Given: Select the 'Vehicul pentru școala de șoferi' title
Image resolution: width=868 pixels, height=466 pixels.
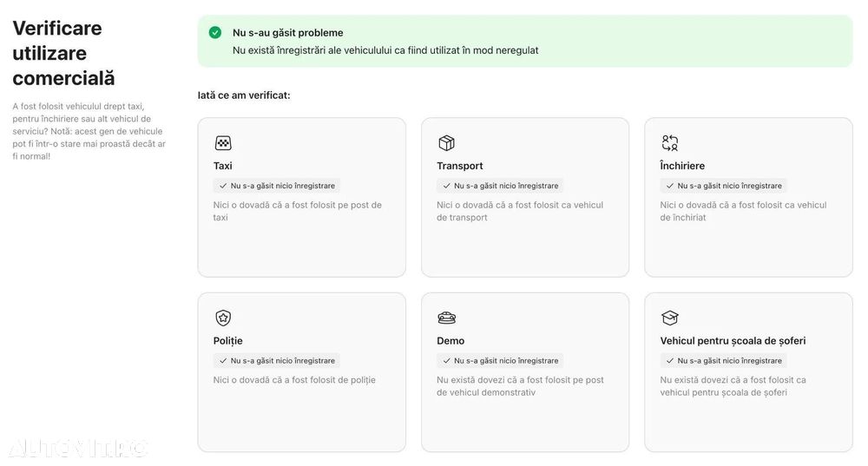Looking at the screenshot, I should click(733, 341).
